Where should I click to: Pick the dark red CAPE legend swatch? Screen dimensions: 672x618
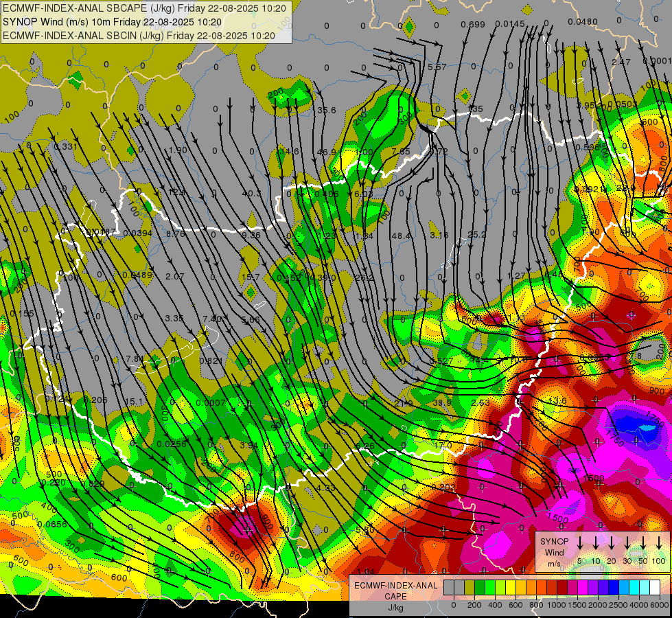pos(562,587)
